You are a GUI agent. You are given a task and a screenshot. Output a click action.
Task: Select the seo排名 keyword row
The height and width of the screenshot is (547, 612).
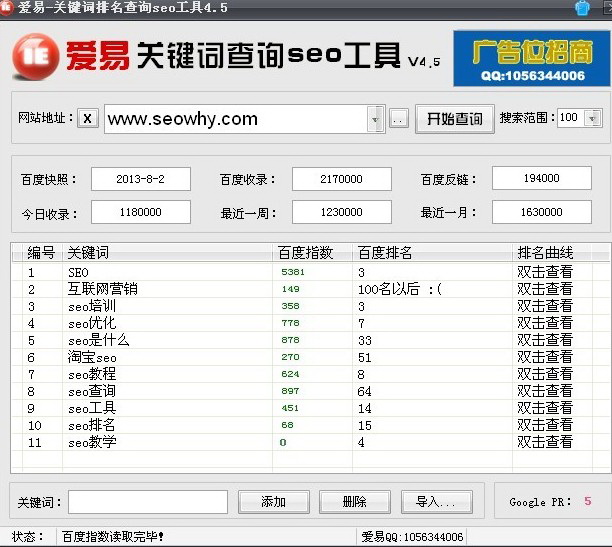coord(310,425)
